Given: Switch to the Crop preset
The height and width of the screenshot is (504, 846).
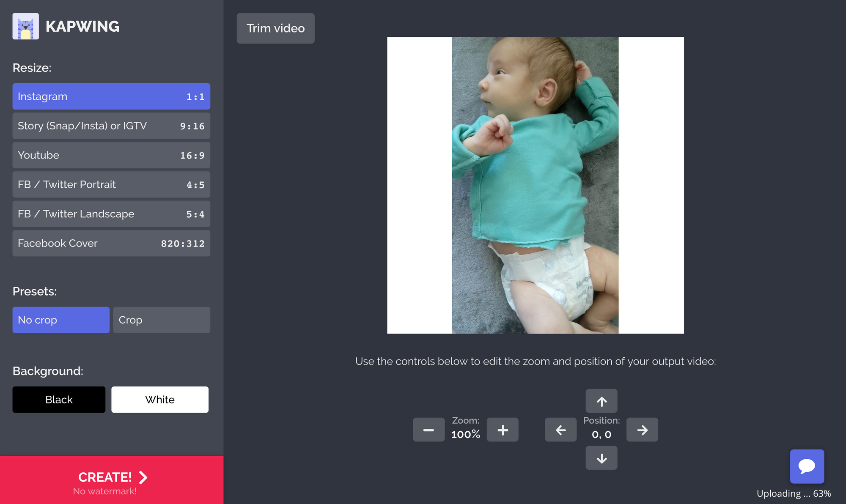Looking at the screenshot, I should click(x=162, y=320).
